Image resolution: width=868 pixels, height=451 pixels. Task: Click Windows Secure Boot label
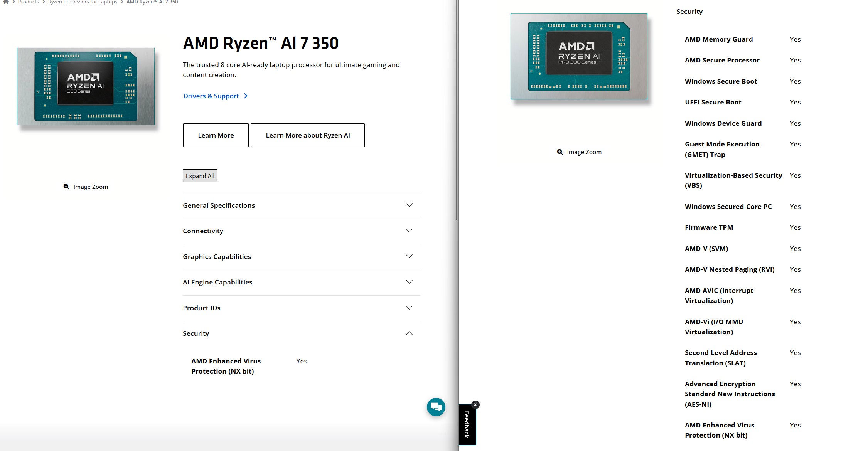(721, 81)
